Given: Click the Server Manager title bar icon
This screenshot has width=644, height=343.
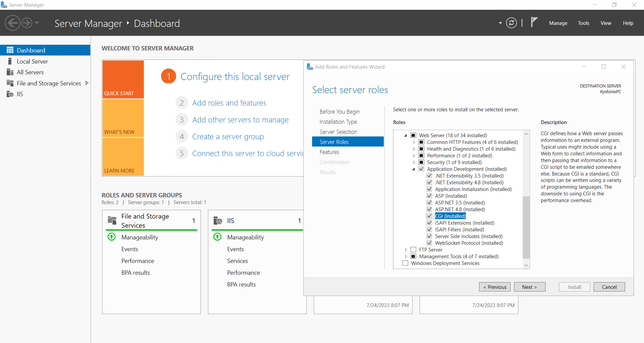Looking at the screenshot, I should [x=4, y=5].
